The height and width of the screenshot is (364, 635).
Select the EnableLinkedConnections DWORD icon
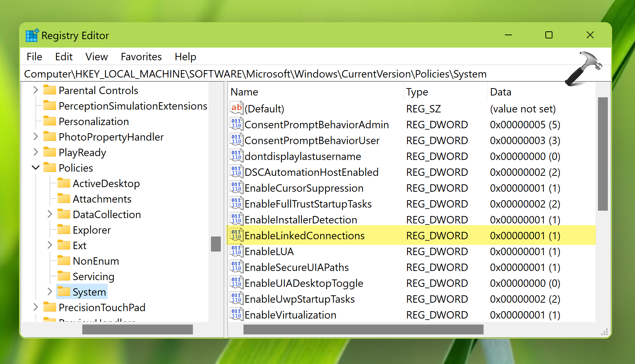click(236, 235)
